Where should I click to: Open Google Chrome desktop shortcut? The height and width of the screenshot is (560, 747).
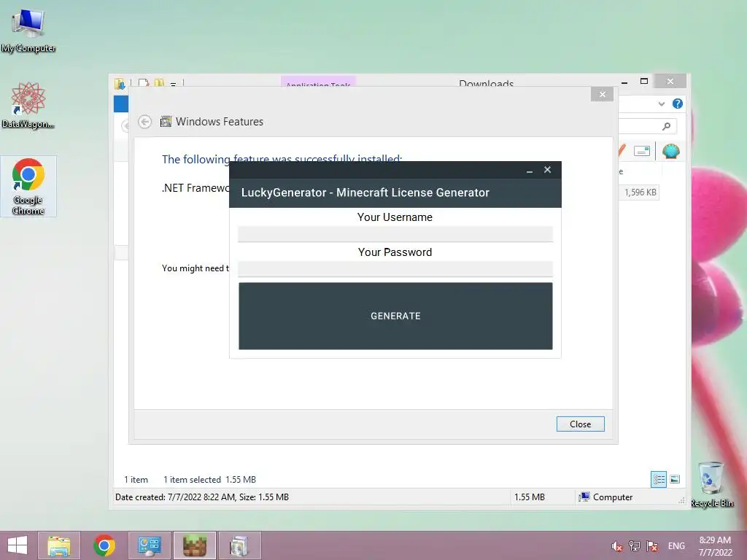(x=28, y=186)
